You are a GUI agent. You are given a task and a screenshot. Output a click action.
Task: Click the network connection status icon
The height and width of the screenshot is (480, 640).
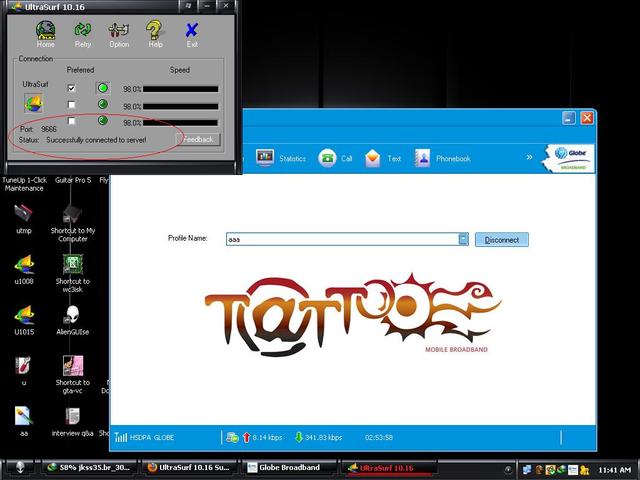pyautogui.click(x=232, y=438)
